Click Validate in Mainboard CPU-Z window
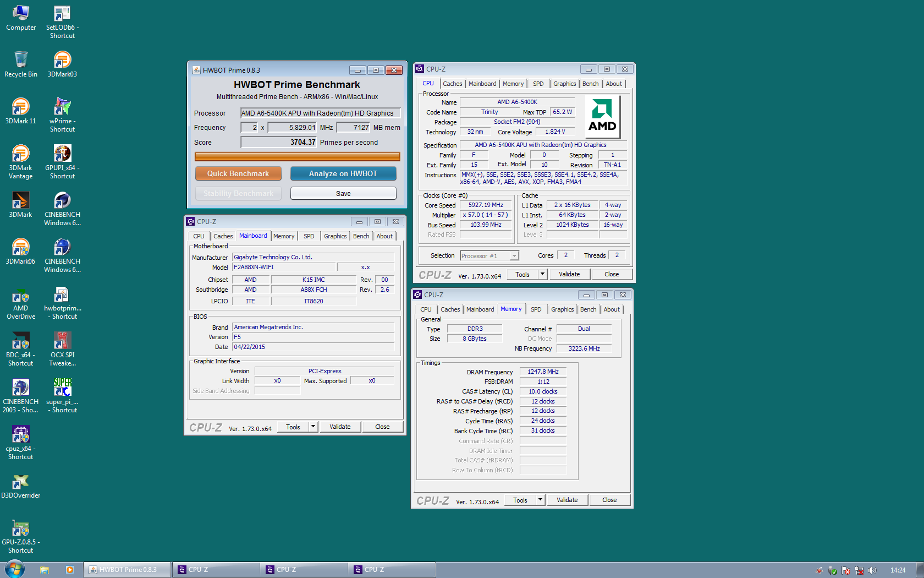The width and height of the screenshot is (924, 578). coord(340,427)
